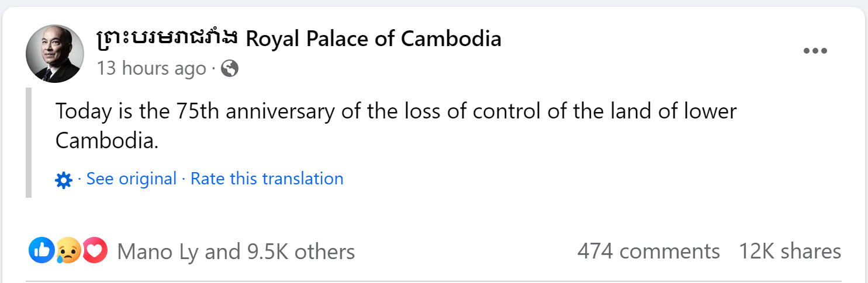Open the Royal Palace of Cambodia page

373,39
